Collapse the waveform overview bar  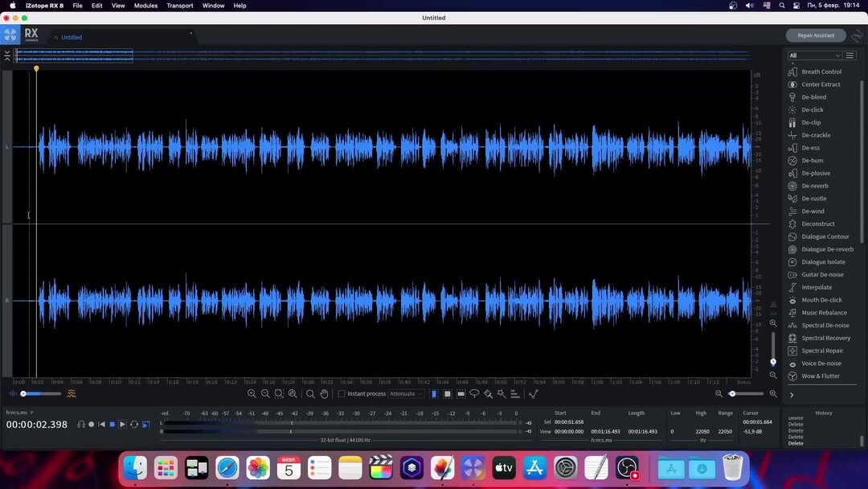tap(6, 55)
